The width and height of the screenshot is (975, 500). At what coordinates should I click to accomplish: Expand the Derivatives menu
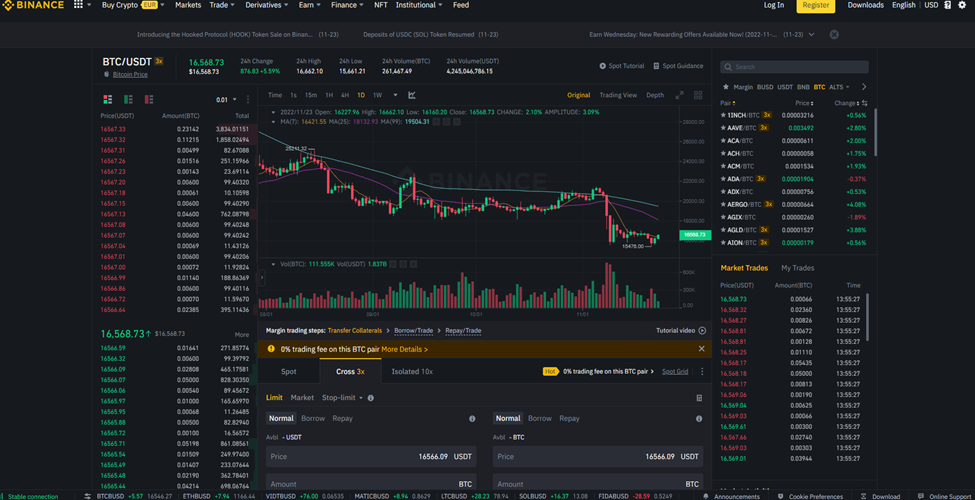[x=267, y=5]
